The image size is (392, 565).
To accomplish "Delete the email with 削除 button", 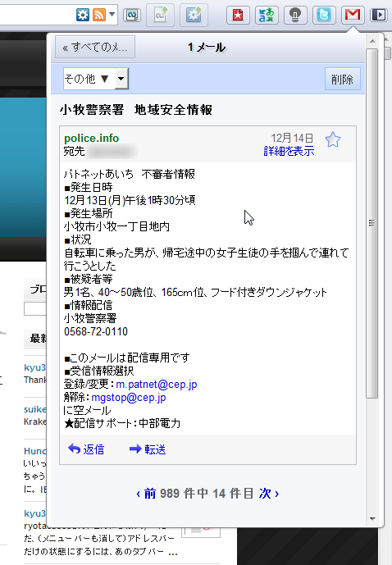I will coord(342,79).
